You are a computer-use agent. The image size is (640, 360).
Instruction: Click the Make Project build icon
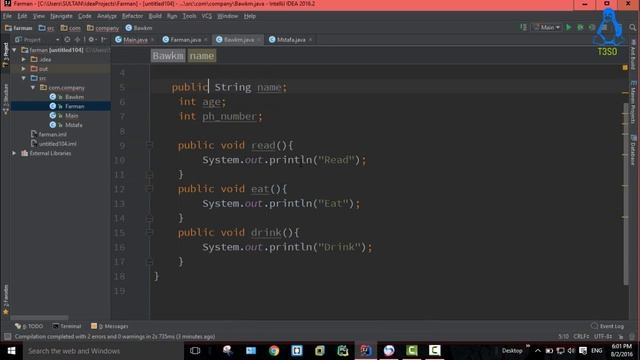pyautogui.click(x=524, y=27)
